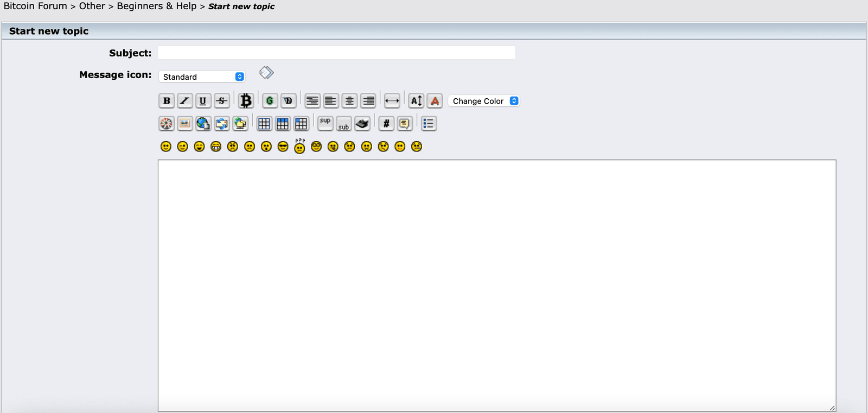Insert teletype text with typewriter icon
The width and height of the screenshot is (868, 413).
[362, 124]
